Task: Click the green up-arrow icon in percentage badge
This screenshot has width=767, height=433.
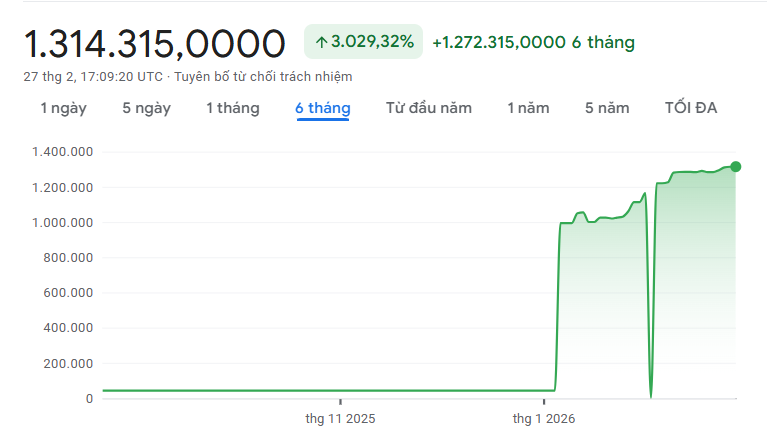Action: point(321,42)
